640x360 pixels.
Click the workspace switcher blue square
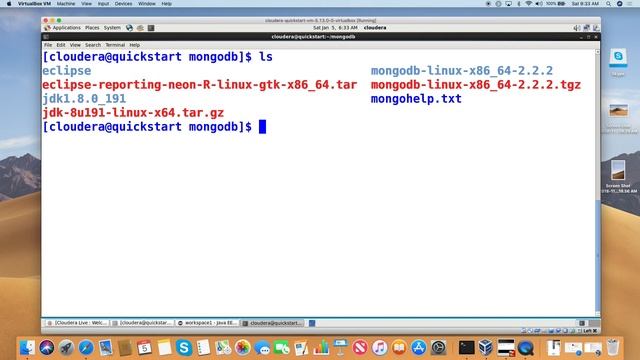[x=312, y=323]
